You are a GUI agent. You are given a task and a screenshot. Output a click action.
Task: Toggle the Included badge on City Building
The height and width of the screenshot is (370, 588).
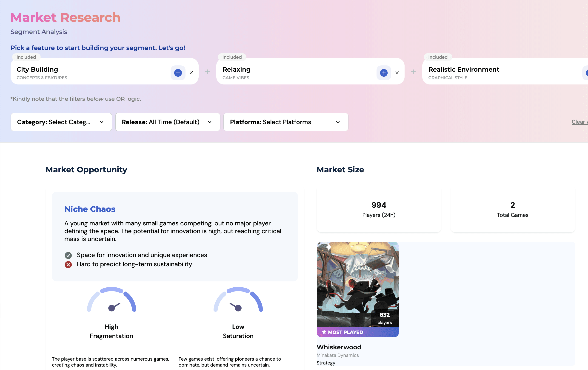pos(26,57)
